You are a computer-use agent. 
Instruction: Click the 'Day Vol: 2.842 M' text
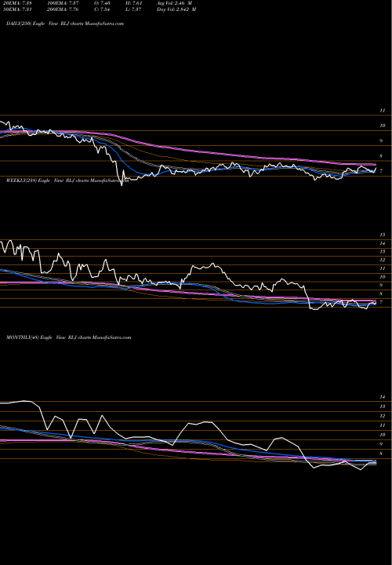[176, 9]
